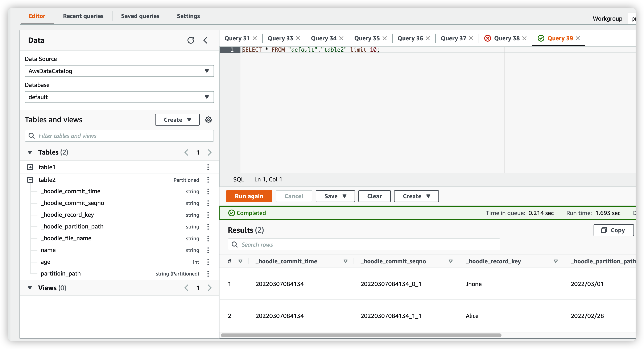The height and width of the screenshot is (349, 644).
Task: Click the Clear button
Action: click(x=374, y=196)
